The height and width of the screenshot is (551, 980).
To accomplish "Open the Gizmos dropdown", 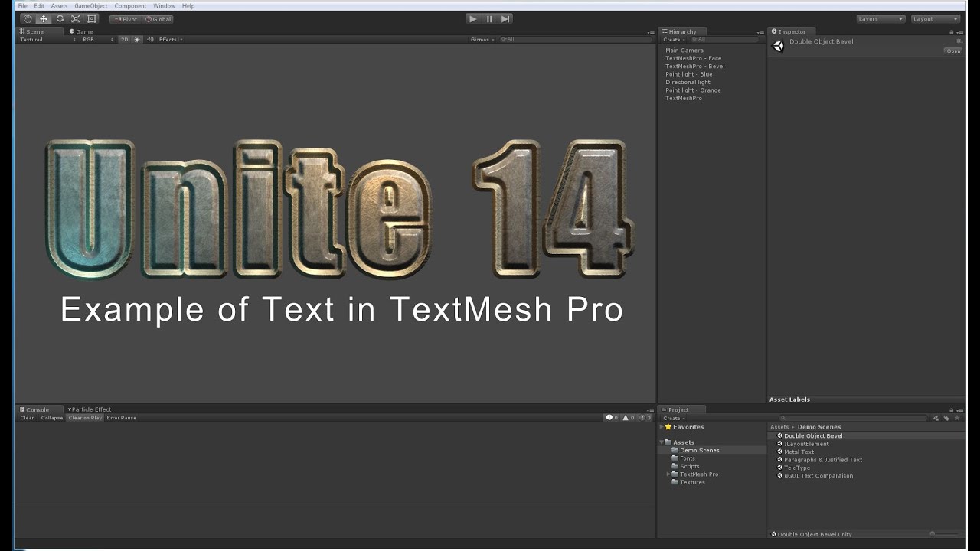I will coord(482,39).
